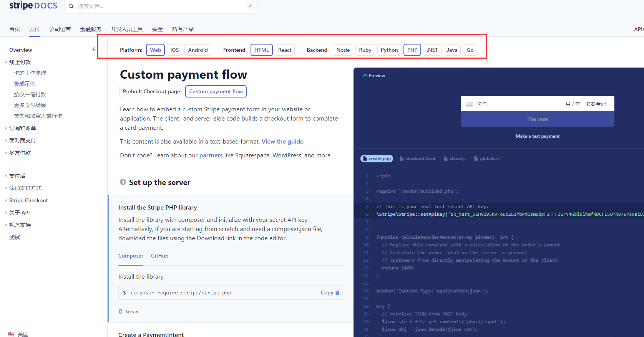Viewport: 644px width, 337px height.
Task: Expand the 规范支持 section
Action: pos(20,225)
